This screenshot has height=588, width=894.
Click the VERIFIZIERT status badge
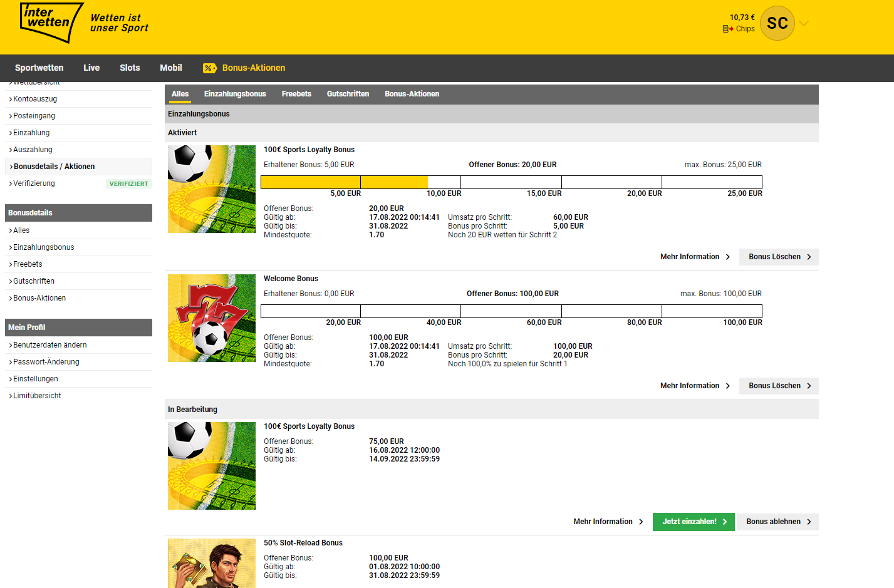[x=129, y=184]
